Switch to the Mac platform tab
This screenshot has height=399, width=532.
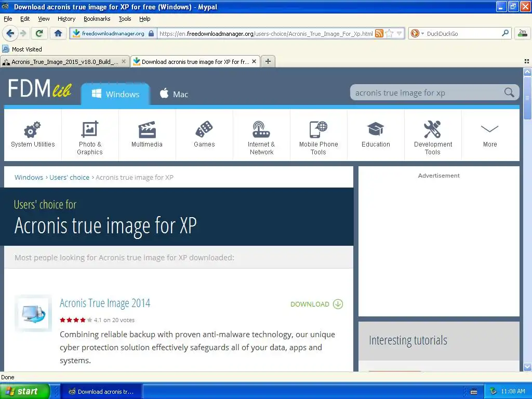[x=174, y=94]
